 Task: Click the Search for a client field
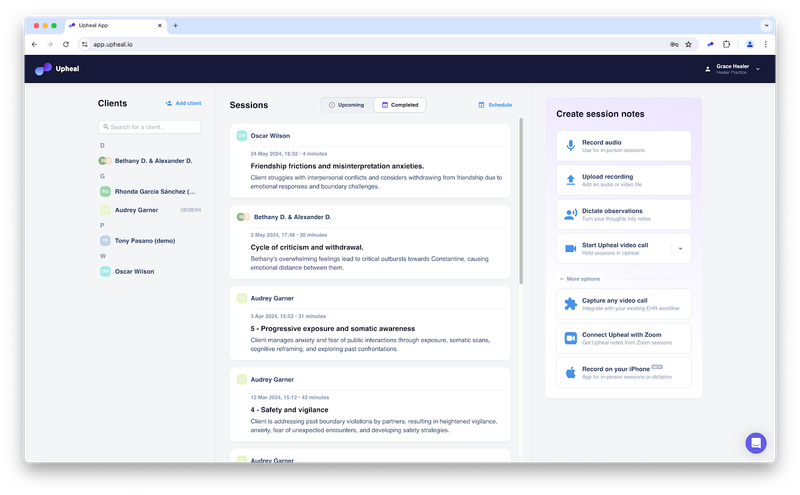(x=149, y=127)
